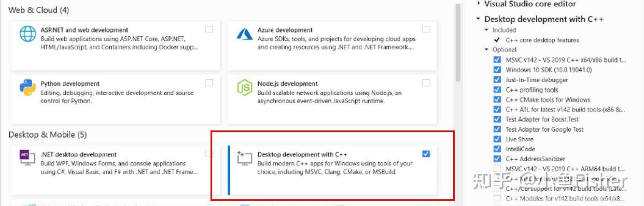Enable the .NET desktop development workload checkbox
644x206 pixels.
209,154
